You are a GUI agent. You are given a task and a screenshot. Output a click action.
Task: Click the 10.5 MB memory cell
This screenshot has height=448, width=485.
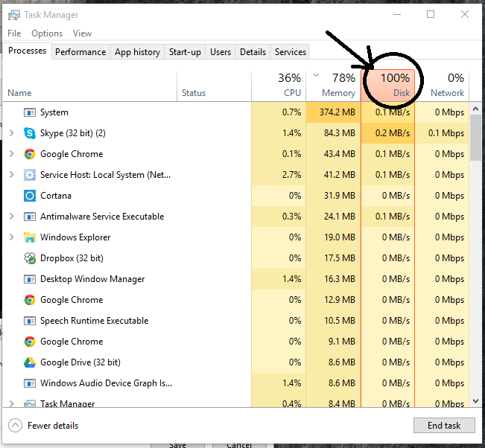point(334,321)
